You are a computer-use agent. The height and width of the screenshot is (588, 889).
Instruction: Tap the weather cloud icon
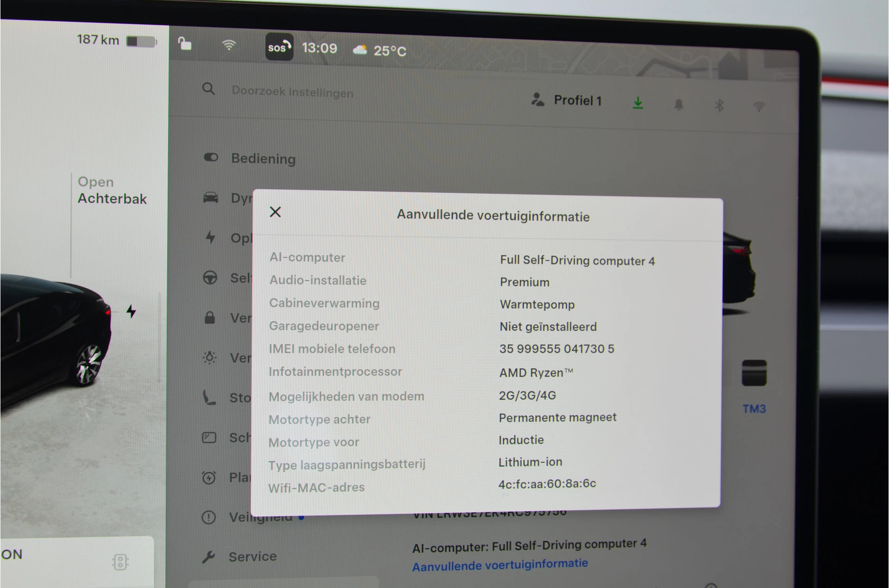(x=360, y=50)
